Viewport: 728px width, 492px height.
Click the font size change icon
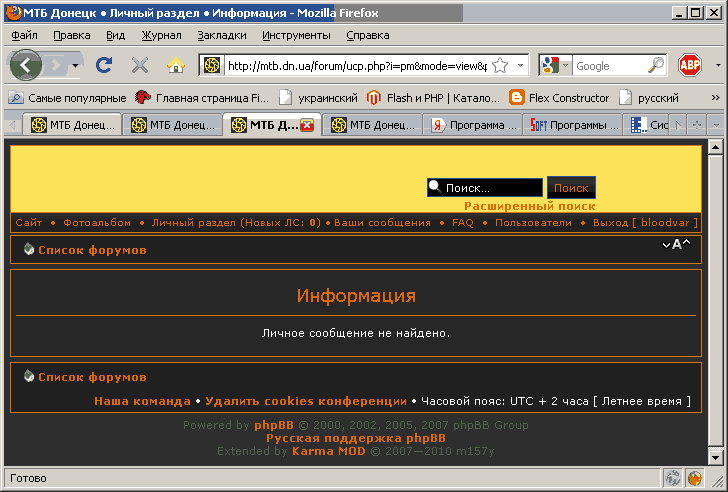pyautogui.click(x=676, y=244)
